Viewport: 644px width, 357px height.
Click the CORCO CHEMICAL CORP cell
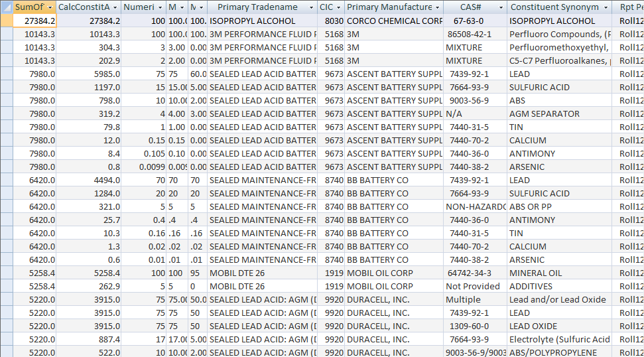pyautogui.click(x=394, y=21)
